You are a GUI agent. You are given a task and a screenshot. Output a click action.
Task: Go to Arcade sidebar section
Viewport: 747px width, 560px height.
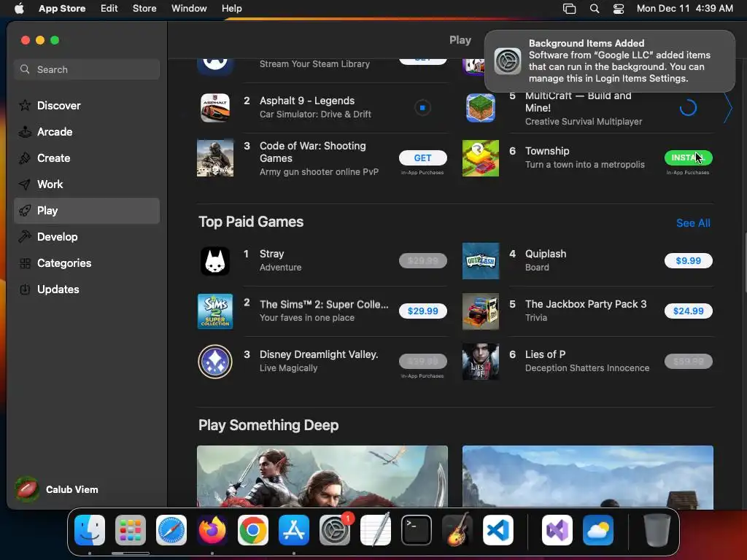pos(87,132)
